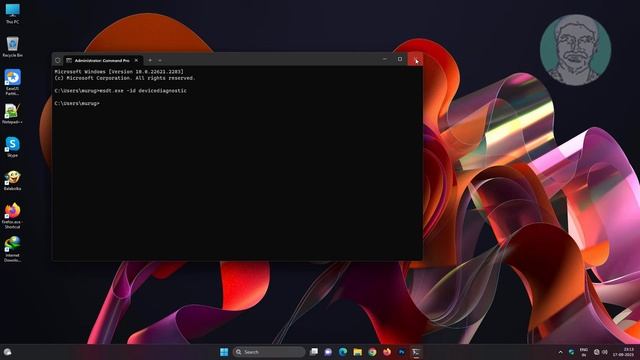Open the clock and date flyout
This screenshot has height=360, width=640.
click(623, 352)
